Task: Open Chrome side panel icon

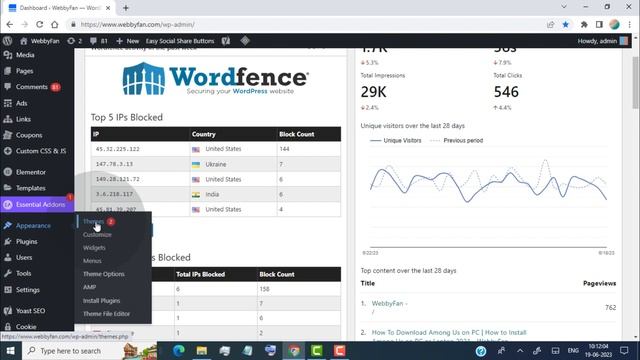Action: click(x=599, y=24)
